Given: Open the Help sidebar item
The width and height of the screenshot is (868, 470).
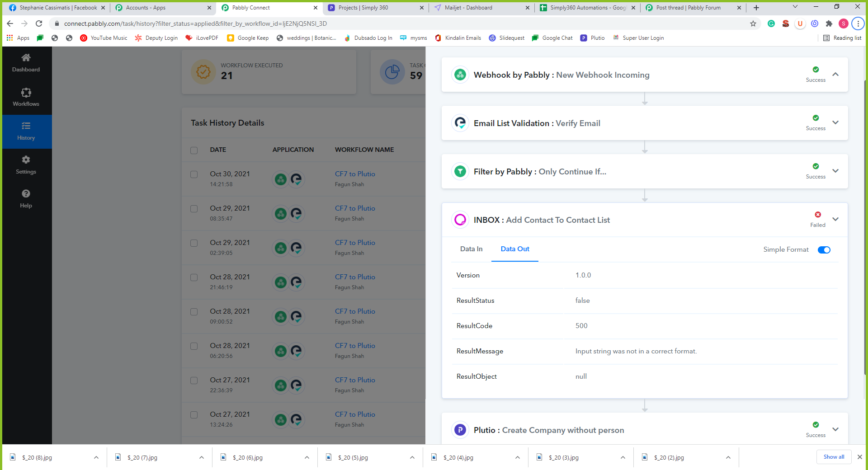Looking at the screenshot, I should point(26,199).
